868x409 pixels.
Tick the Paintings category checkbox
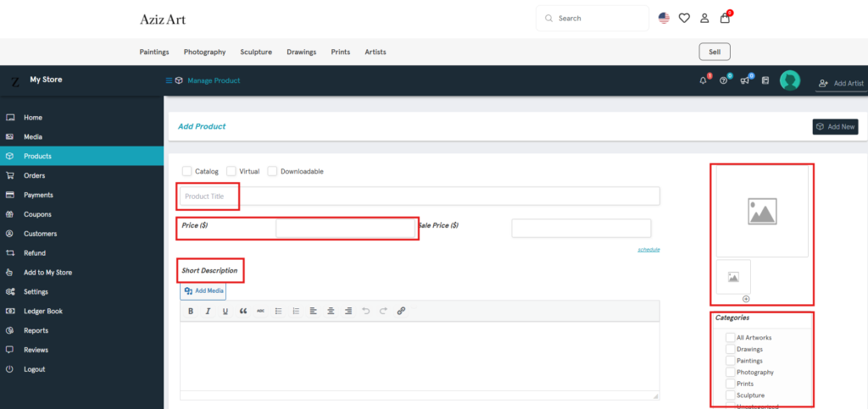click(x=730, y=361)
